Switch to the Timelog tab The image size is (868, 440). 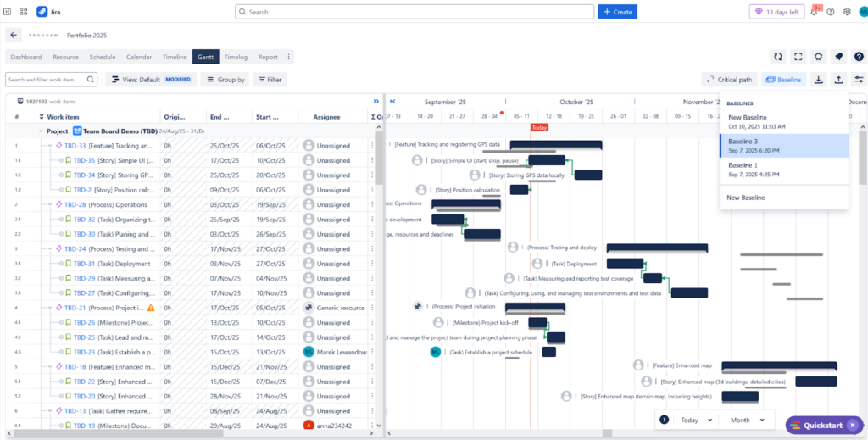click(236, 57)
